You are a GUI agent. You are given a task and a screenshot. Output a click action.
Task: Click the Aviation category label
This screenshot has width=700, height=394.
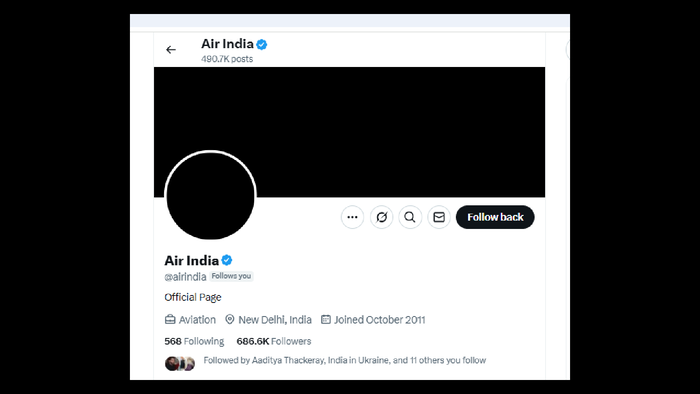[x=197, y=319]
